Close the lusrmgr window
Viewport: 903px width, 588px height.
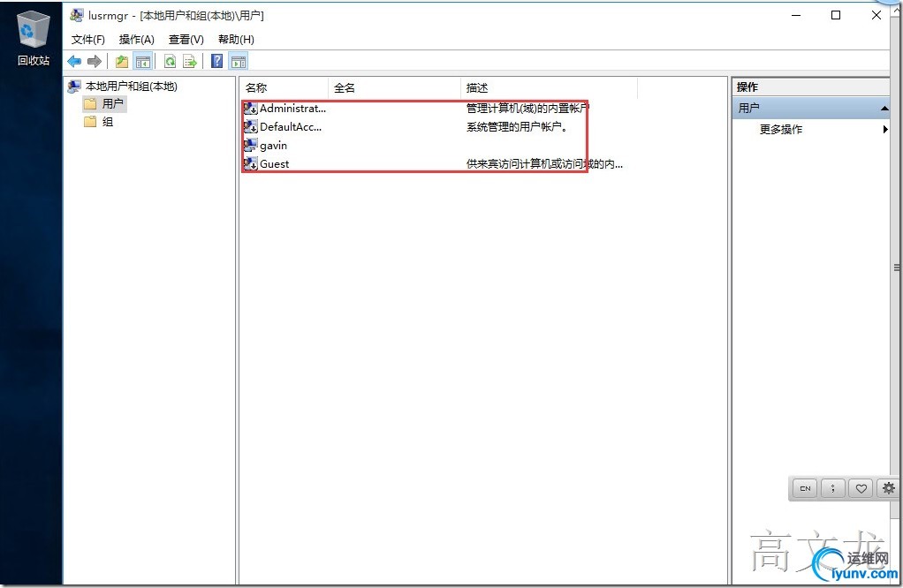(876, 16)
